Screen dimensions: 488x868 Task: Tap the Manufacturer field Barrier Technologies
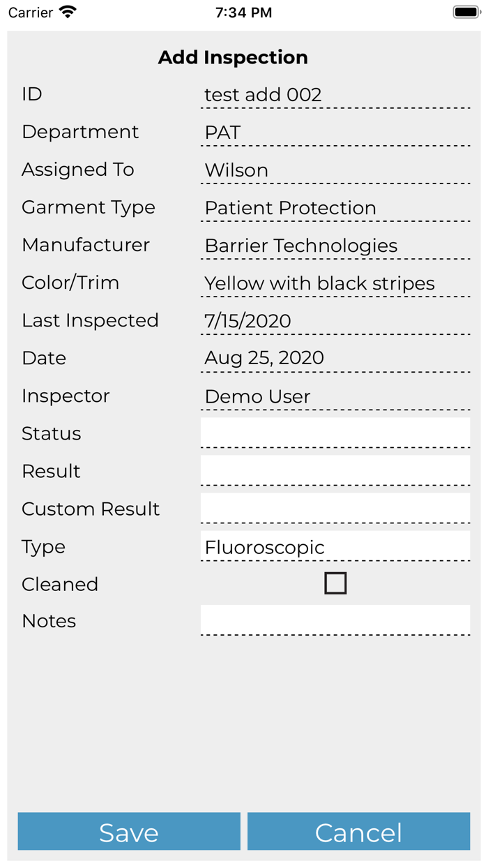coord(335,246)
